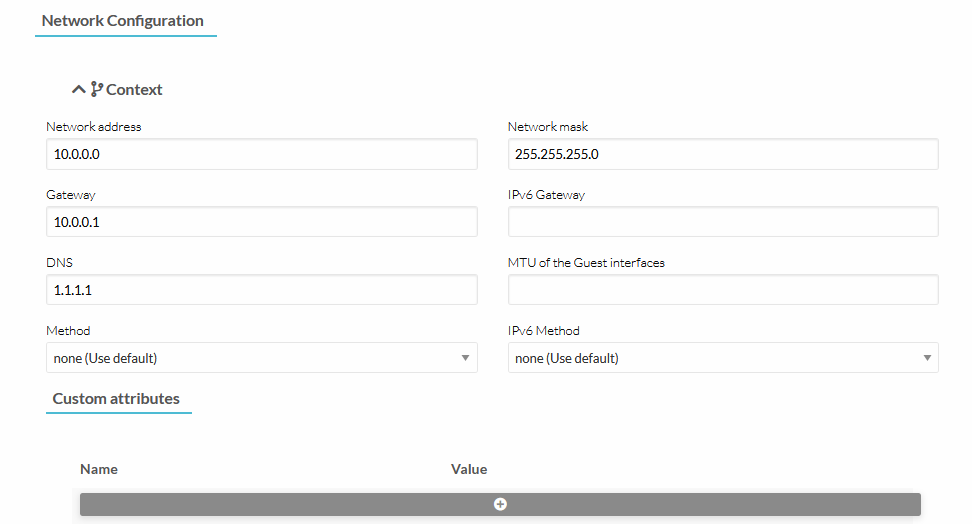972x524 pixels.
Task: Click the Network address field containing 10.0.0.0
Action: (261, 154)
